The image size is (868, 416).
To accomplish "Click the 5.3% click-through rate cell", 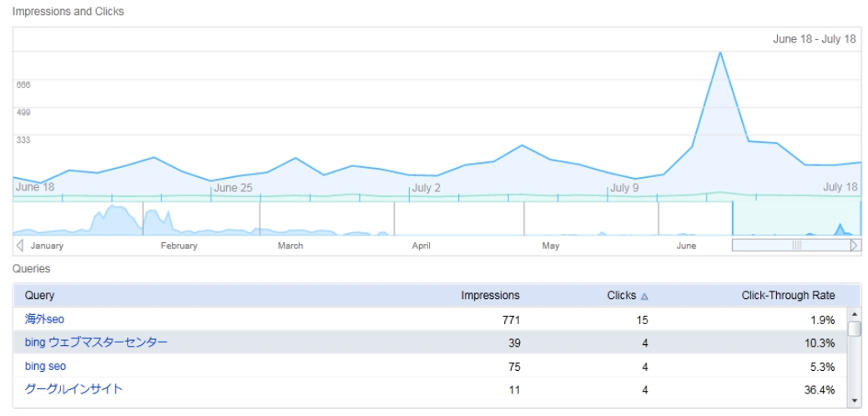I will click(823, 366).
